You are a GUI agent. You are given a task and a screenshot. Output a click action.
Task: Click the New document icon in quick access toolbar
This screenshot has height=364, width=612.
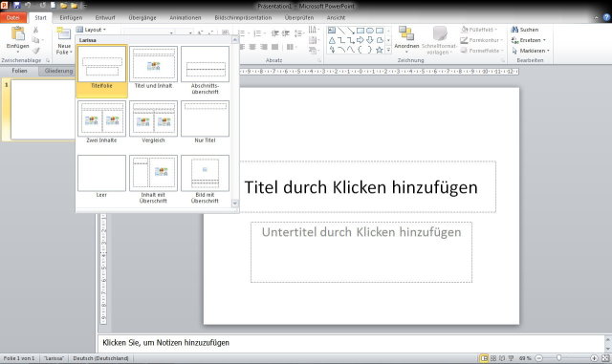[x=53, y=6]
